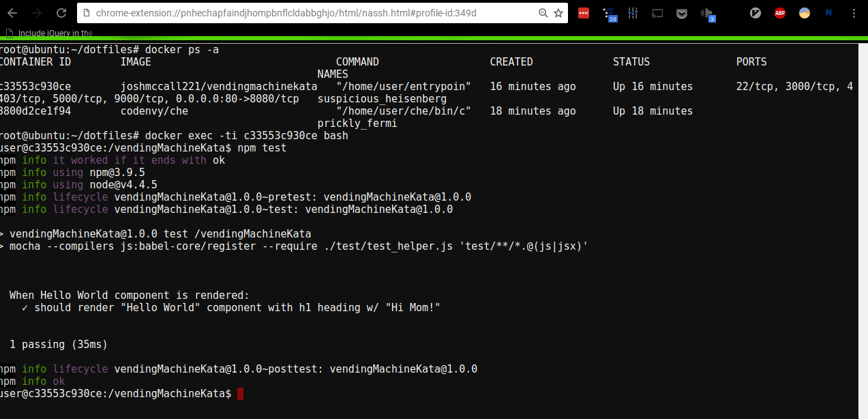Go back to the previous page
The height and width of the screenshot is (419, 868).
click(x=12, y=12)
